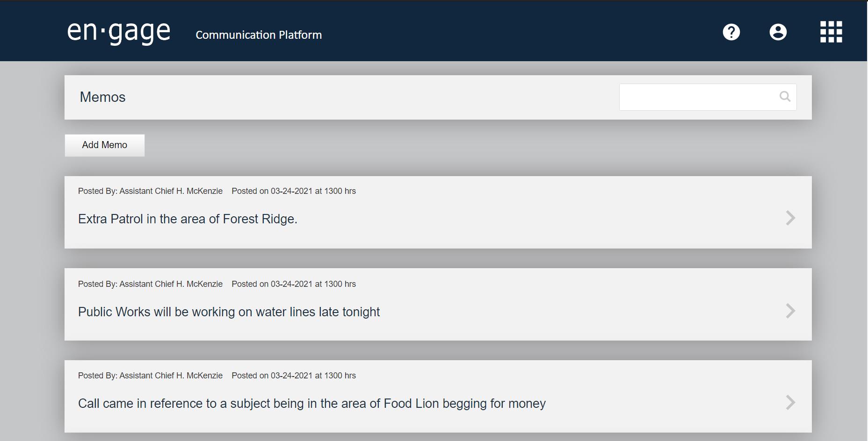Click the user account profile icon
This screenshot has width=868, height=441.
coord(778,32)
